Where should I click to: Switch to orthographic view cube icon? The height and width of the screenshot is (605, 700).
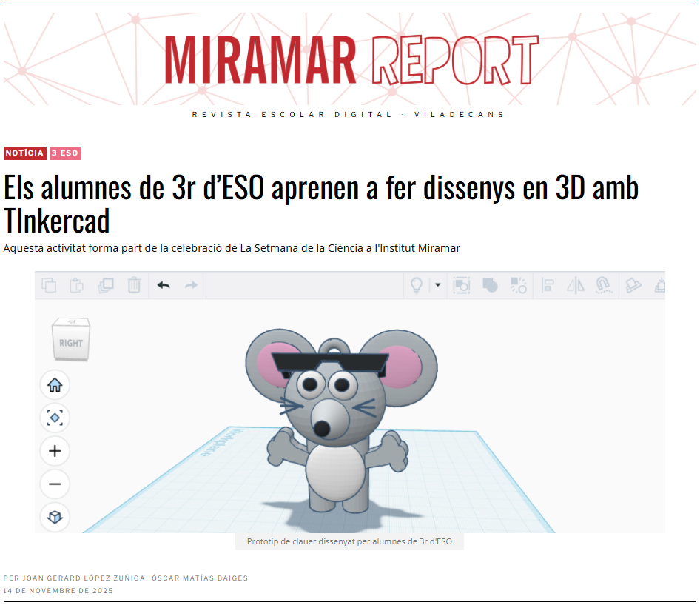[55, 517]
